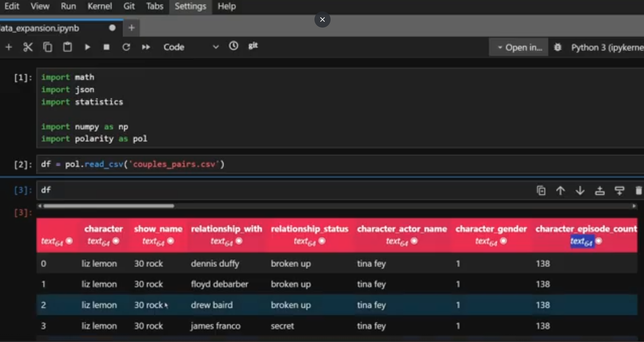The width and height of the screenshot is (644, 342).
Task: Close the overlay with X button
Action: 323,20
